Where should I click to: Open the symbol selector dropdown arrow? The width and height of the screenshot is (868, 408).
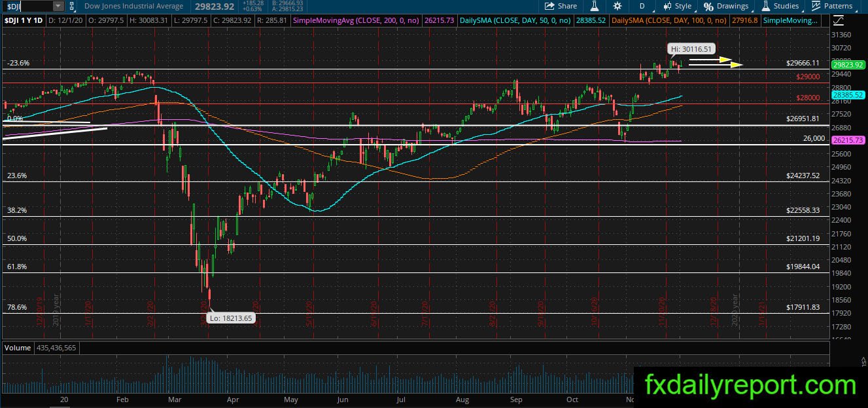coord(58,6)
